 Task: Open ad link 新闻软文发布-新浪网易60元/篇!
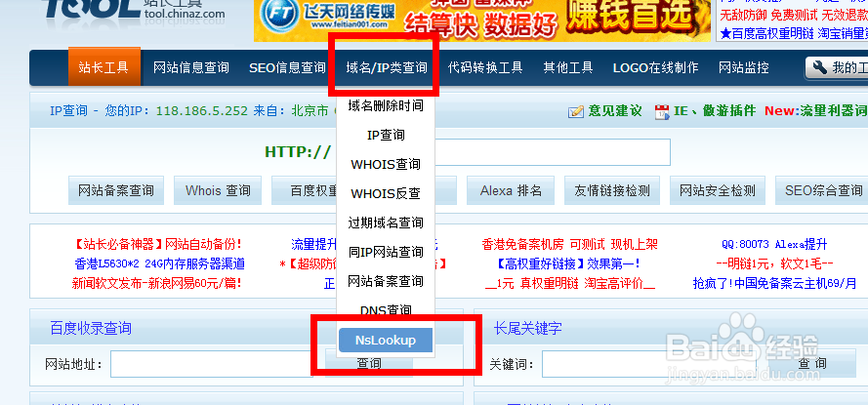pyautogui.click(x=156, y=284)
